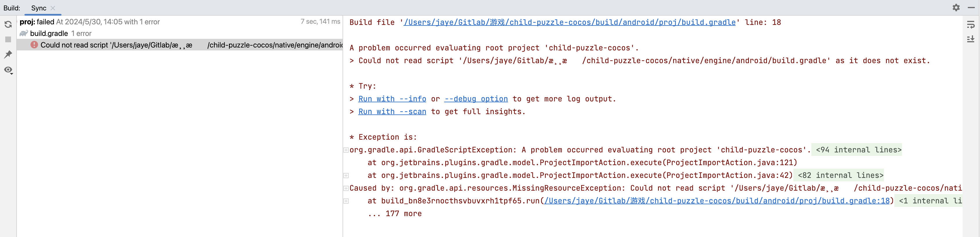Hide the Build tool window
The width and height of the screenshot is (980, 237).
[x=971, y=8]
